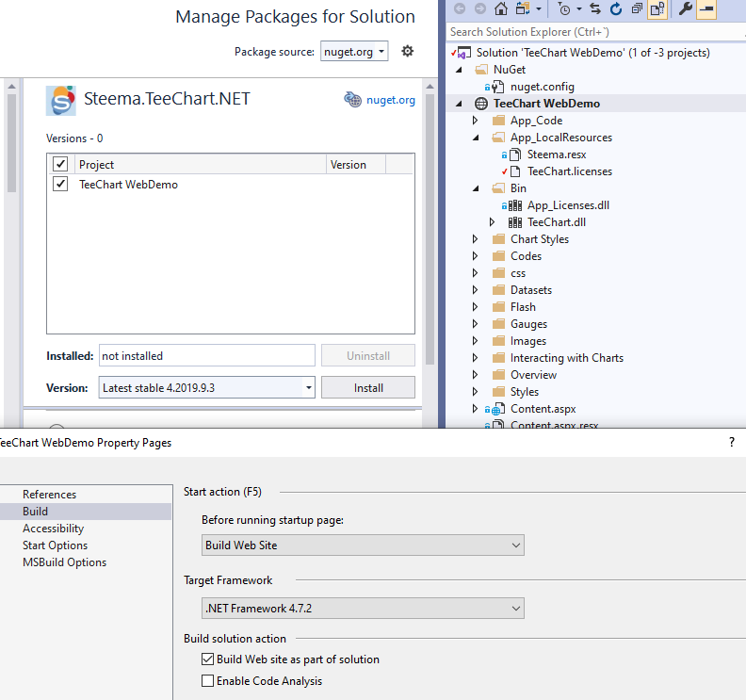Screen dimensions: 746x700
Task: Click the TeeChart WebDemo project globe icon
Action: (481, 104)
